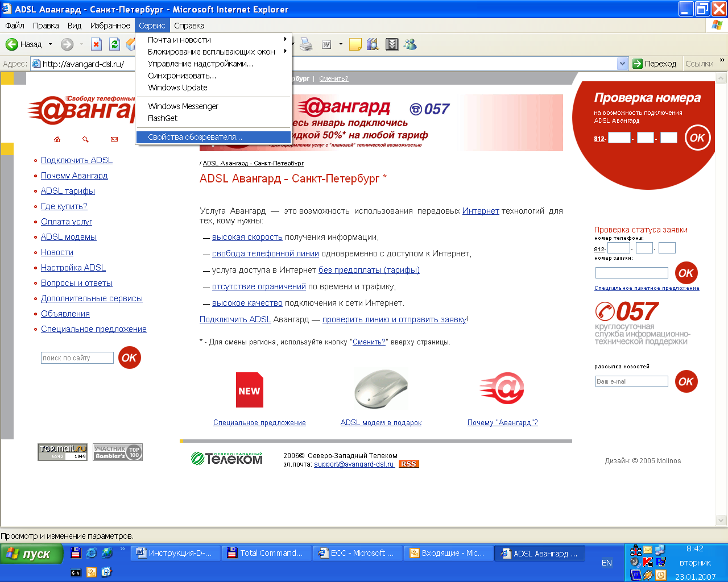Click the vertical scrollbar up arrow
Screen dimensions: 728x582
point(722,78)
